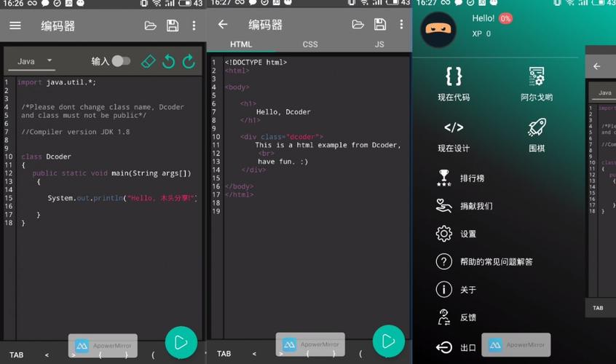Expand the Java language dropdown
Screen dimensions: 616x364
[35, 61]
